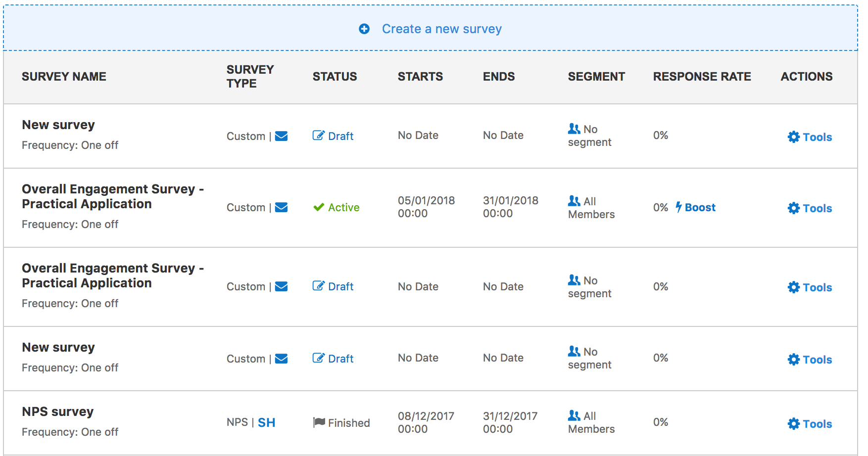Screen dimensions: 868x456
Task: Click the STATUS column header
Action: click(x=335, y=77)
